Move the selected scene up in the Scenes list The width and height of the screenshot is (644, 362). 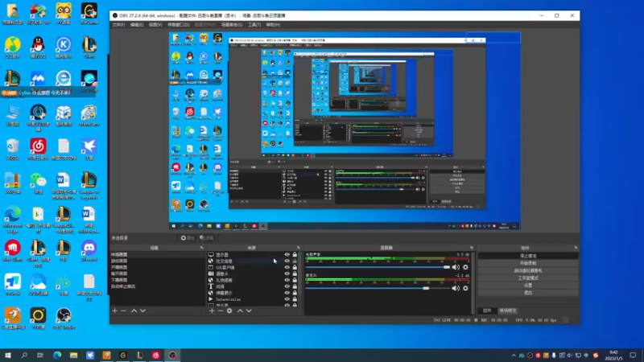click(134, 311)
